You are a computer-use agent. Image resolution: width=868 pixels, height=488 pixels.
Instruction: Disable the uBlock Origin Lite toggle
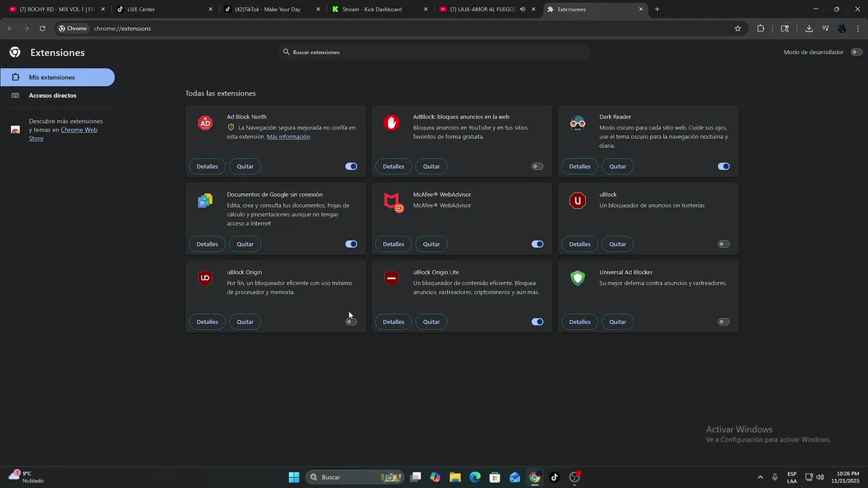tap(537, 322)
